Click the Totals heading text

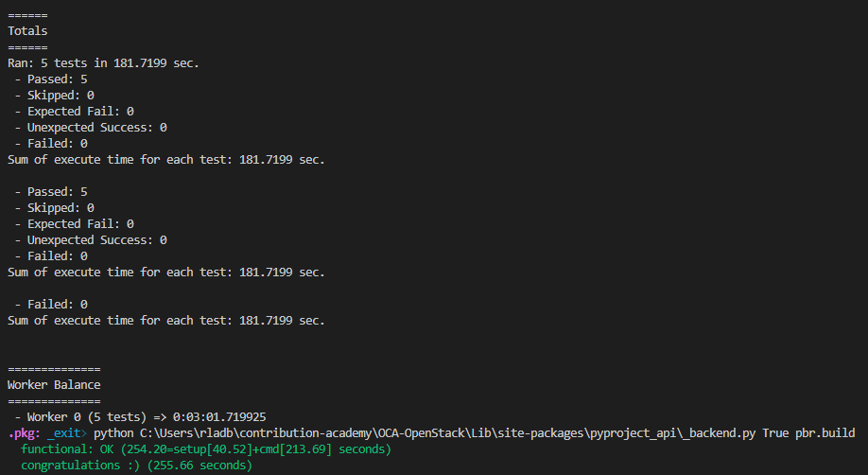27,31
